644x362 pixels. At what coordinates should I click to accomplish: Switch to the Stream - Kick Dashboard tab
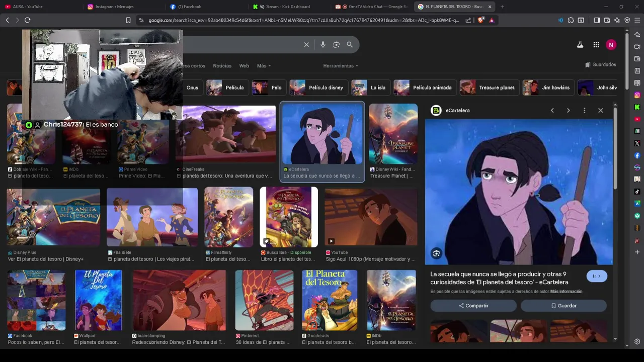pyautogui.click(x=289, y=7)
